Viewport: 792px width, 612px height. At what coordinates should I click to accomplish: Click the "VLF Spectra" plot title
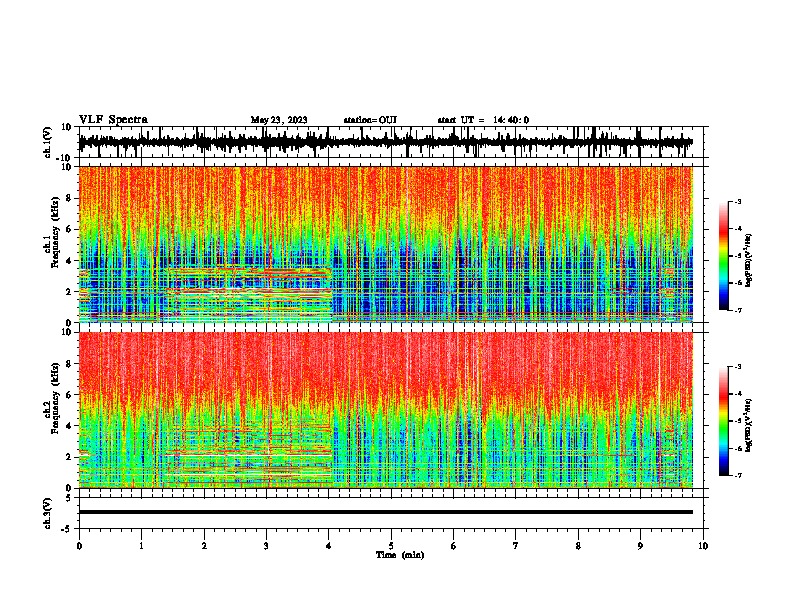coord(113,120)
